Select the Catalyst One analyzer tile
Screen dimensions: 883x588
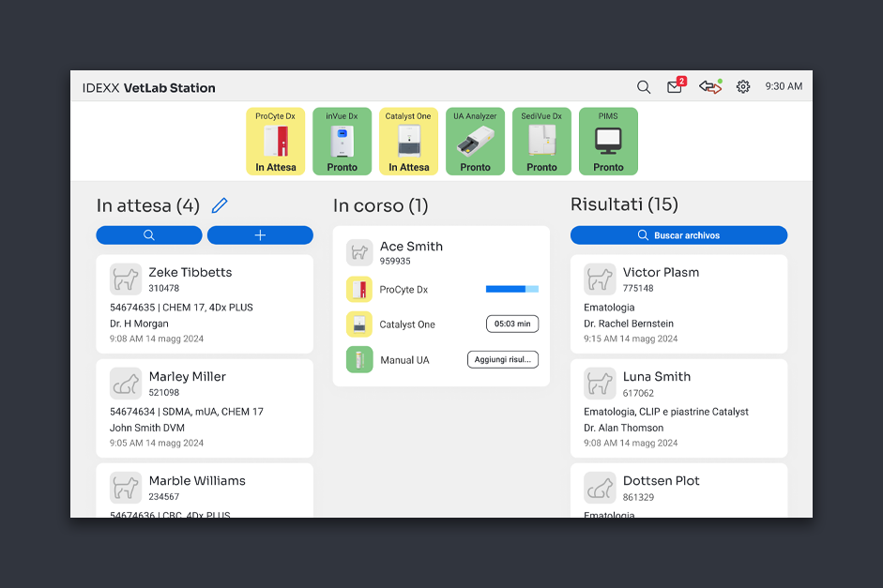(408, 142)
